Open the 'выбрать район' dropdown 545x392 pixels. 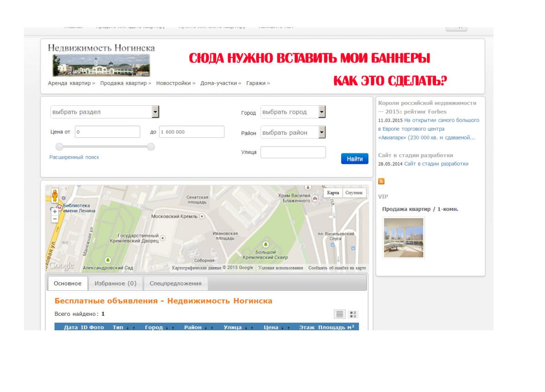coord(293,132)
